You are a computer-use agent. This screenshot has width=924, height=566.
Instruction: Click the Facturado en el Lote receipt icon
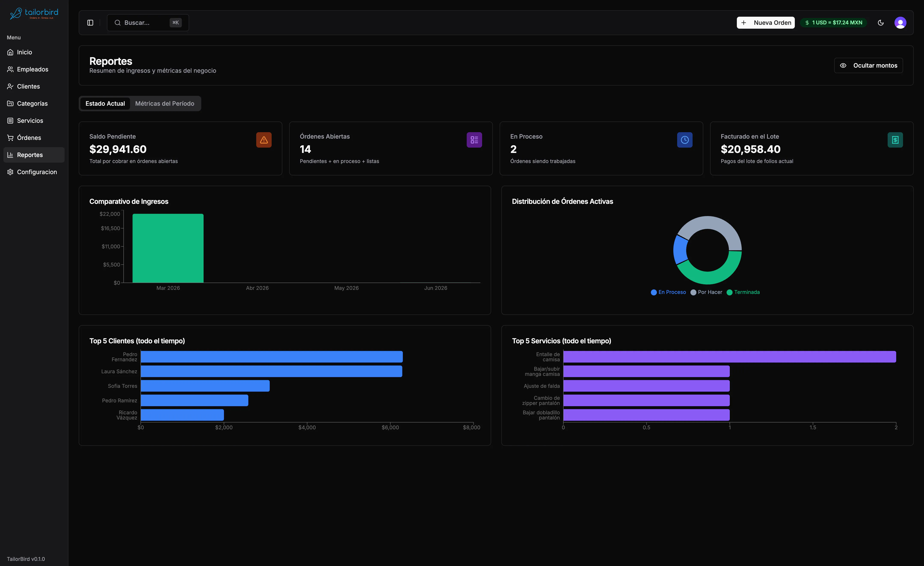(x=895, y=140)
